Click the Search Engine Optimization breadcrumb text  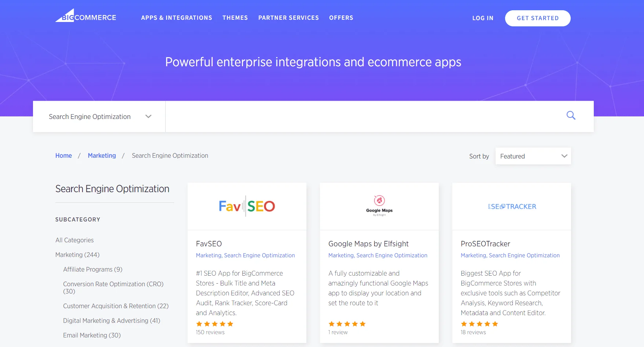(x=170, y=156)
